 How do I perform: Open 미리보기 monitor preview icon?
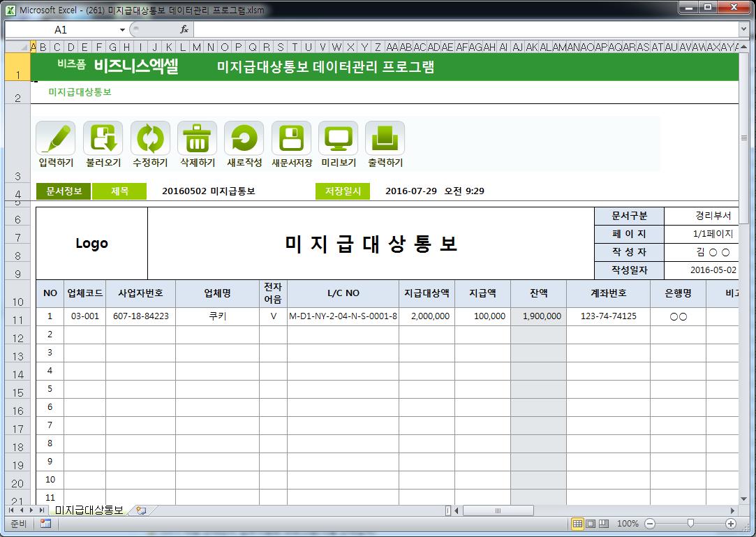[x=338, y=138]
